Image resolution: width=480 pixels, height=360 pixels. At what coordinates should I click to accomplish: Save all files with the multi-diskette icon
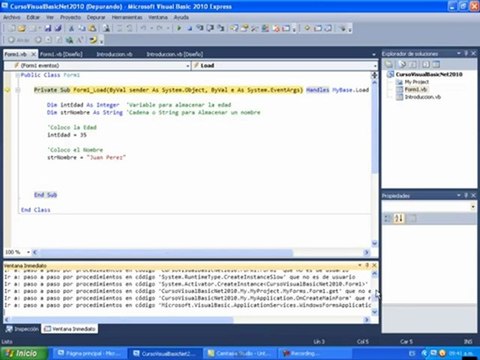point(58,29)
